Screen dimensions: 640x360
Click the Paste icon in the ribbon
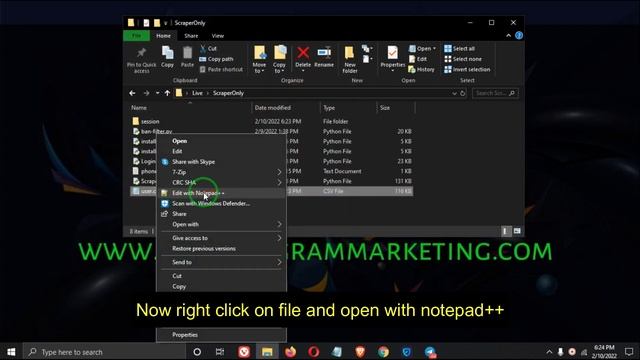tap(187, 53)
